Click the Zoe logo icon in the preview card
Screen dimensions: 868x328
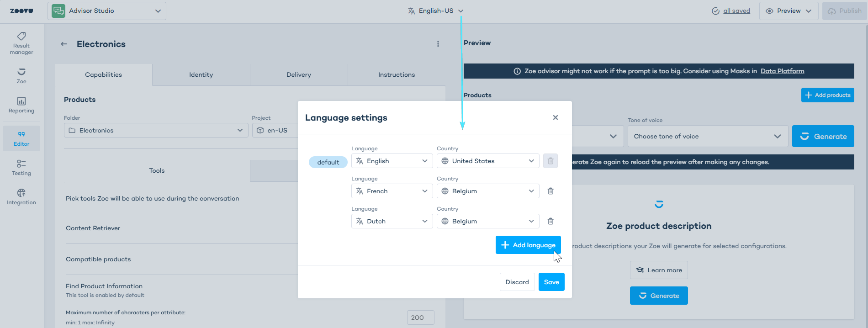(x=659, y=204)
